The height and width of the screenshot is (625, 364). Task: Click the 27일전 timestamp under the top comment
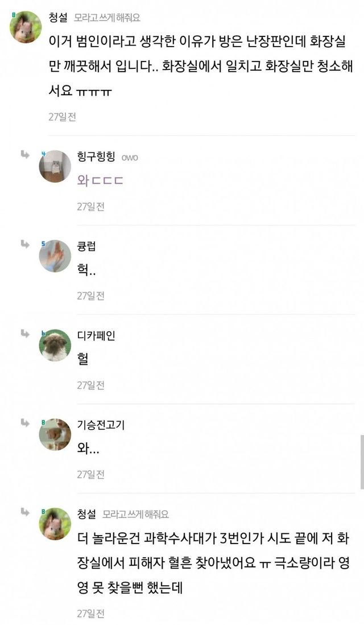(62, 117)
